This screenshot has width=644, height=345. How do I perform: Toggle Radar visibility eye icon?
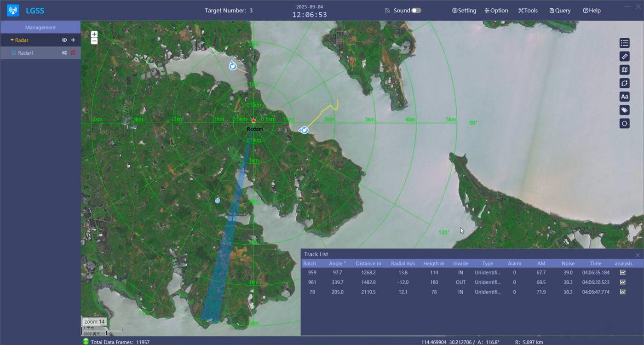[x=64, y=40]
